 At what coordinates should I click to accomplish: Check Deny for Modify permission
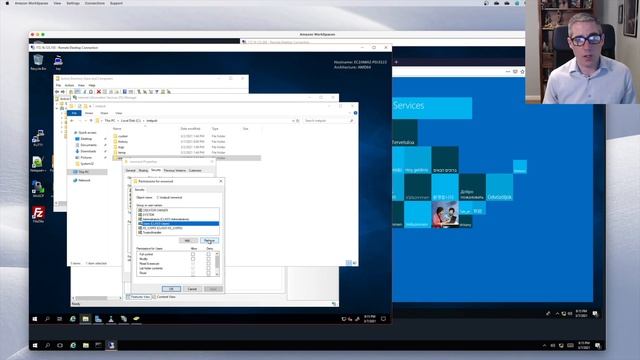pyautogui.click(x=209, y=259)
